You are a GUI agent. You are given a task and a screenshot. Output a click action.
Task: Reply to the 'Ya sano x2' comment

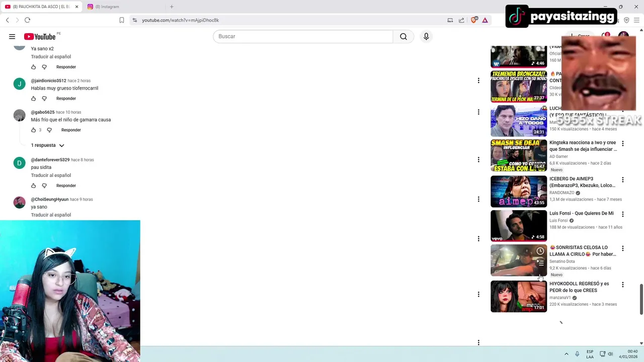click(66, 67)
